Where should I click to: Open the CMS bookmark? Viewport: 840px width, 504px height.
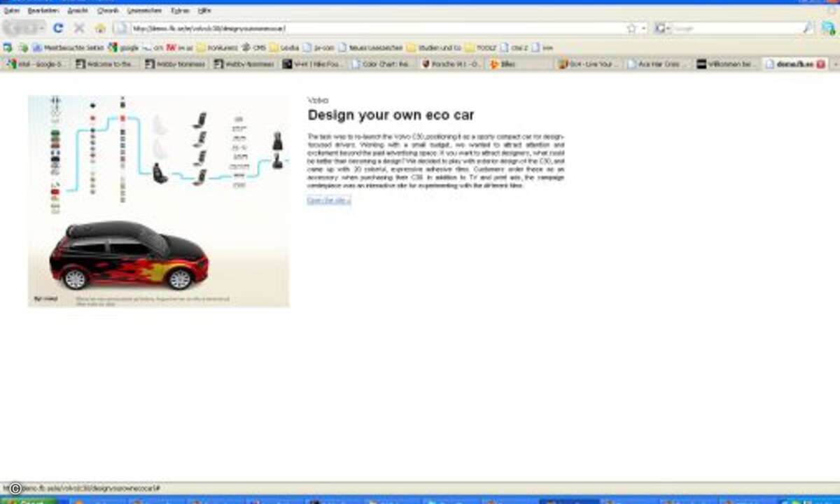[x=253, y=48]
